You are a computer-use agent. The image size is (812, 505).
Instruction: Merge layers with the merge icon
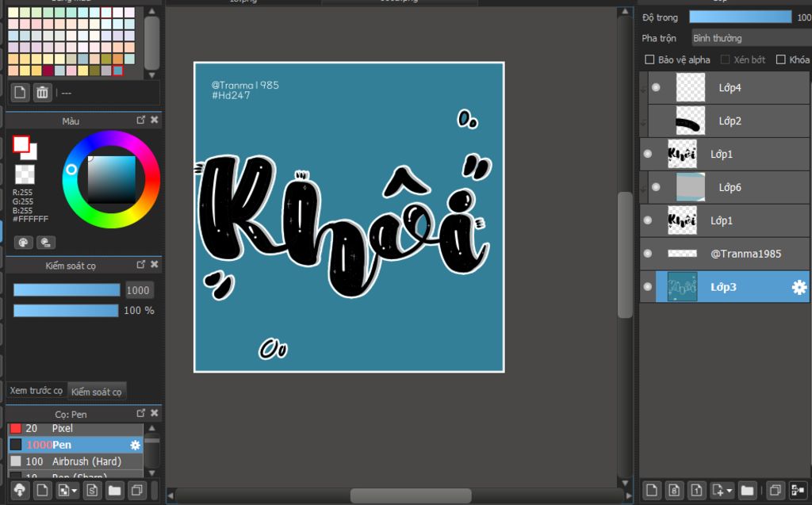pyautogui.click(x=798, y=490)
